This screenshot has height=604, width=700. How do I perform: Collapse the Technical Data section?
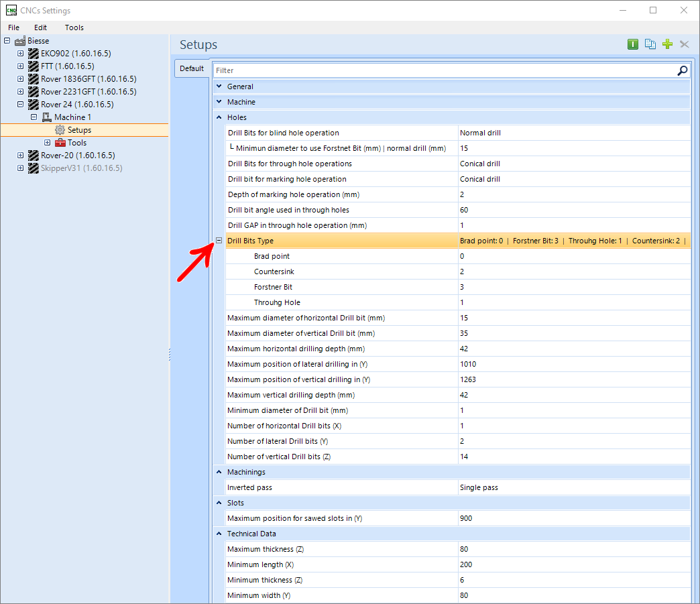click(219, 534)
